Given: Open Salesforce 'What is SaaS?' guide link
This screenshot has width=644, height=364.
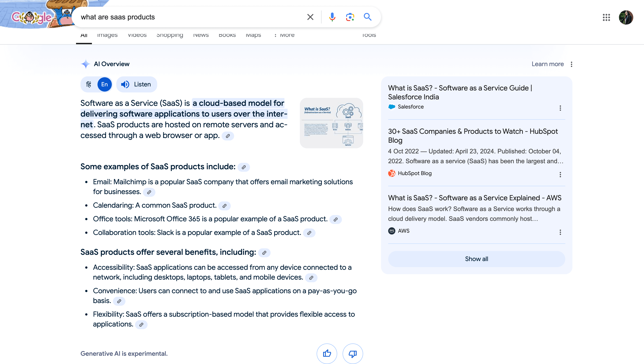Looking at the screenshot, I should [460, 92].
